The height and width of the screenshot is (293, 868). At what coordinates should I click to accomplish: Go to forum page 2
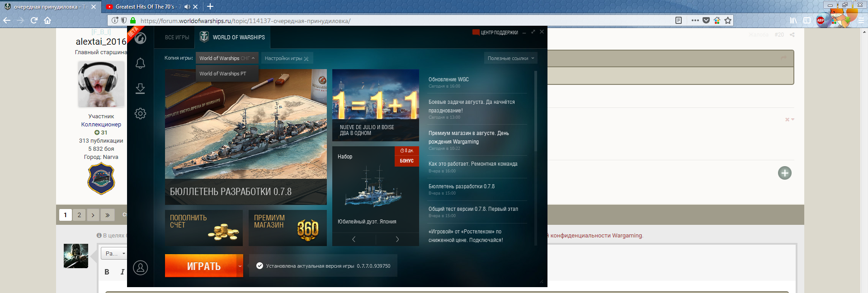coord(79,215)
